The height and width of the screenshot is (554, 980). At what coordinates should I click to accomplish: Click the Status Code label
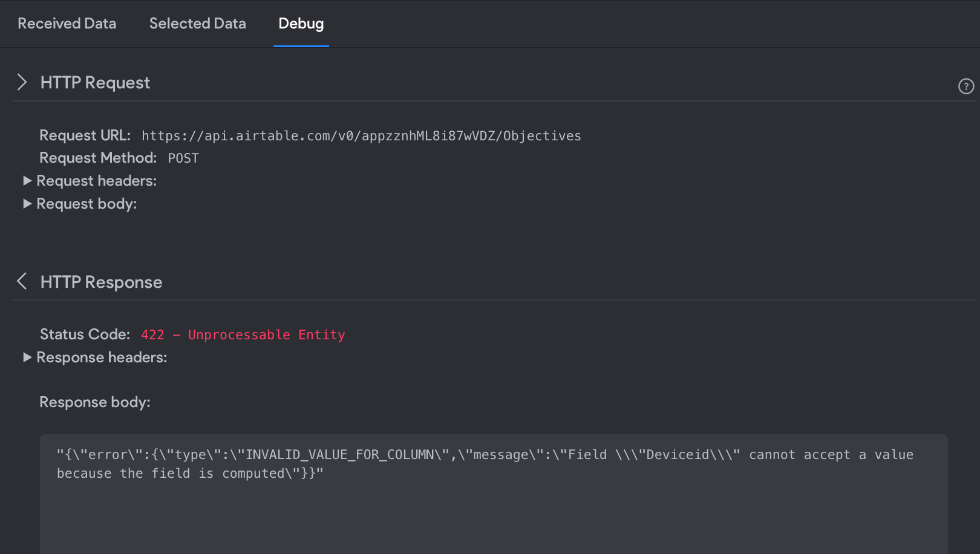point(85,334)
